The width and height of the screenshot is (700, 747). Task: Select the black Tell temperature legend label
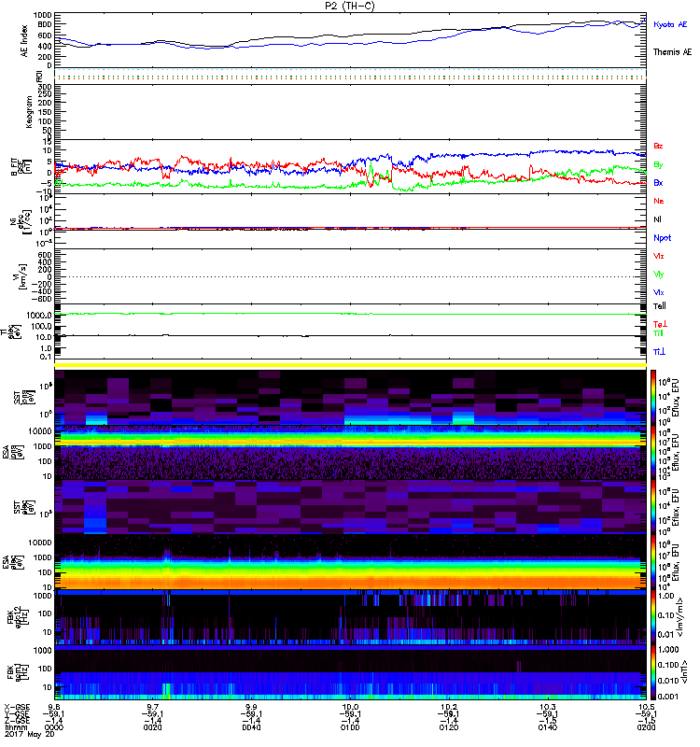(660, 306)
